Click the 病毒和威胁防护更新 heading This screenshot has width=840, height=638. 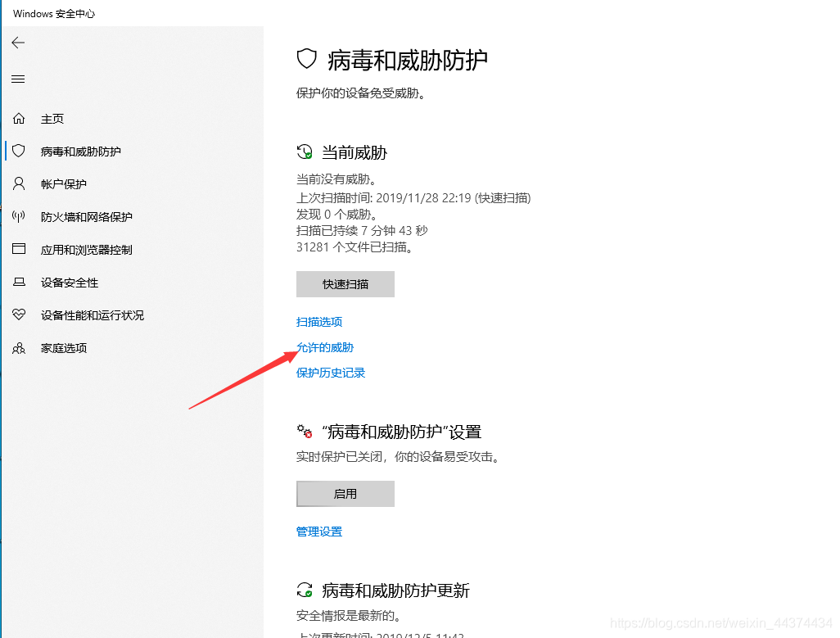tap(395, 590)
